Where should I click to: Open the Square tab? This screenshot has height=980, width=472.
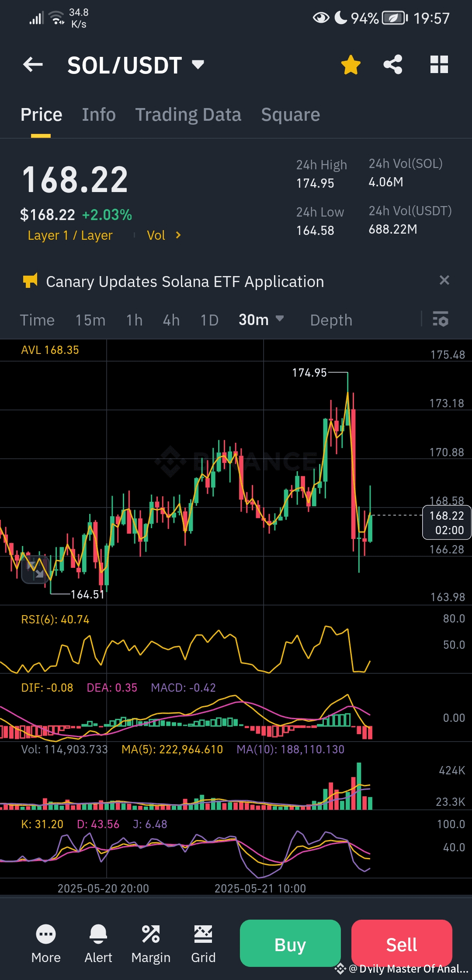[x=291, y=115]
